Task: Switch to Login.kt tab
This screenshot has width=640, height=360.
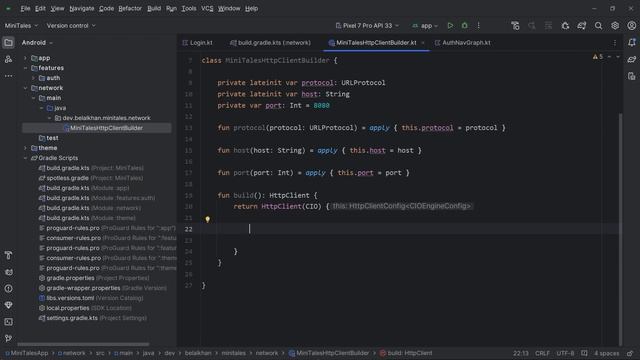Action: pos(198,42)
